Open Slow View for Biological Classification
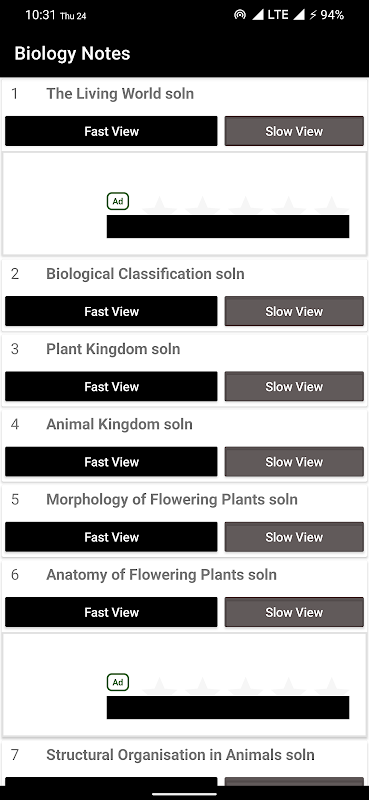The height and width of the screenshot is (800, 369). pyautogui.click(x=294, y=311)
